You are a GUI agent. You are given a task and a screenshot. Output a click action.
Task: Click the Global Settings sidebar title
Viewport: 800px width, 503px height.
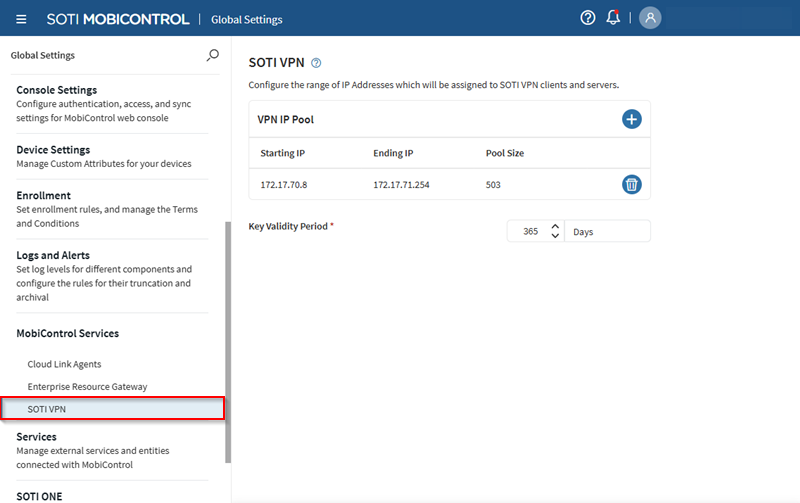coord(42,55)
